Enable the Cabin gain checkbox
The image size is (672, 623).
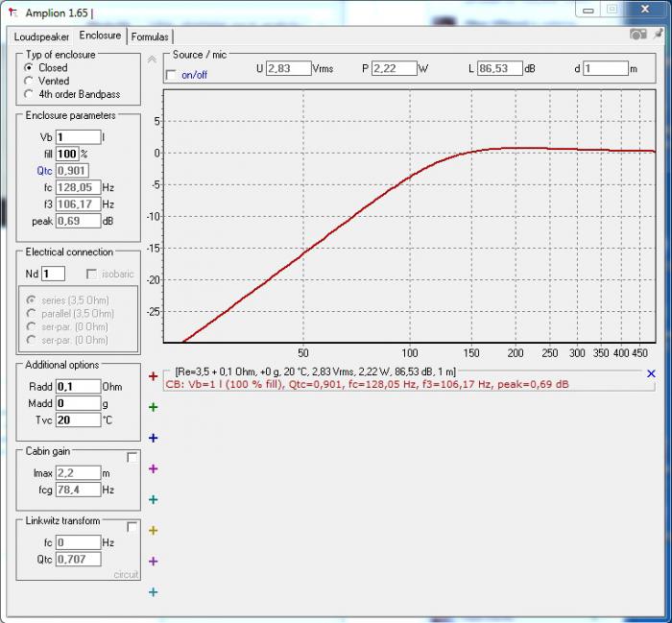[132, 457]
